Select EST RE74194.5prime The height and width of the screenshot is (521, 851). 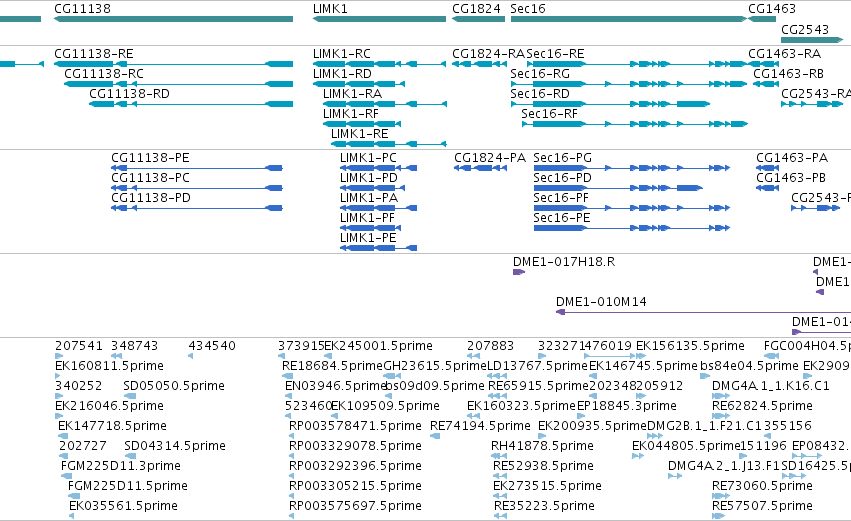point(480,426)
